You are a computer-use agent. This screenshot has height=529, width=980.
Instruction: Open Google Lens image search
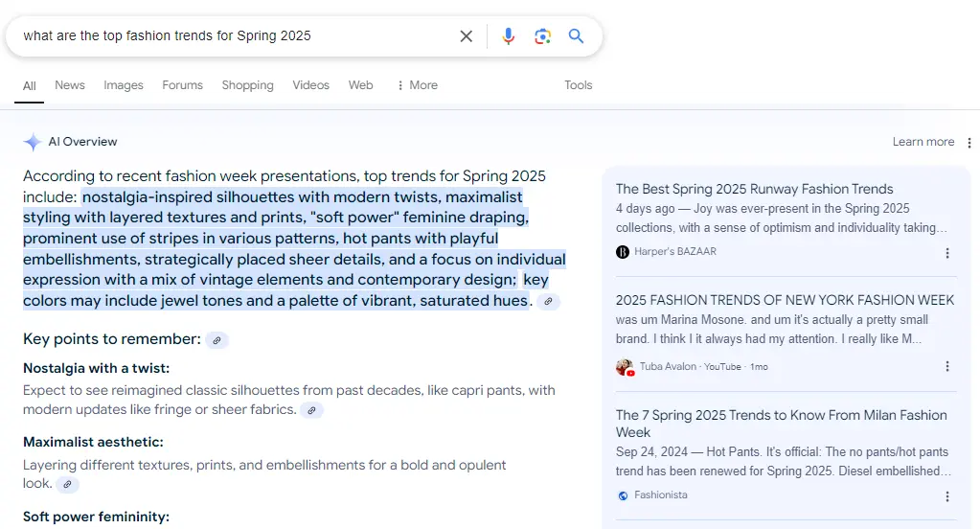(x=542, y=36)
